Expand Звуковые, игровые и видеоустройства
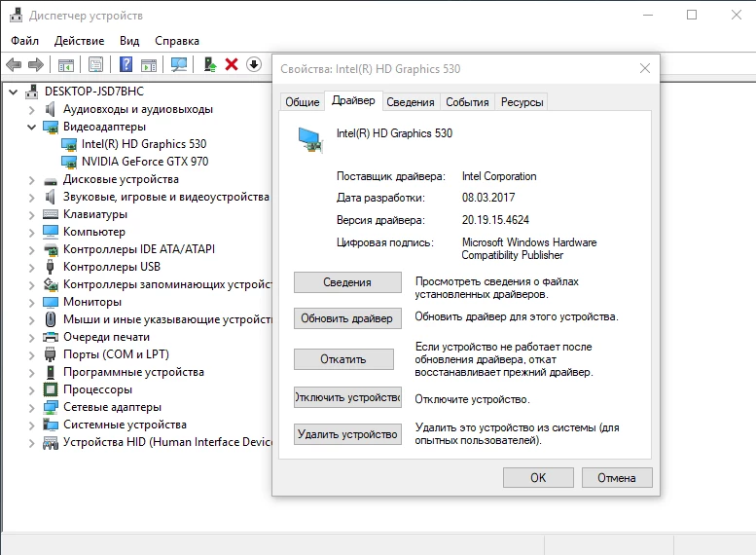The height and width of the screenshot is (555, 756). (x=32, y=198)
